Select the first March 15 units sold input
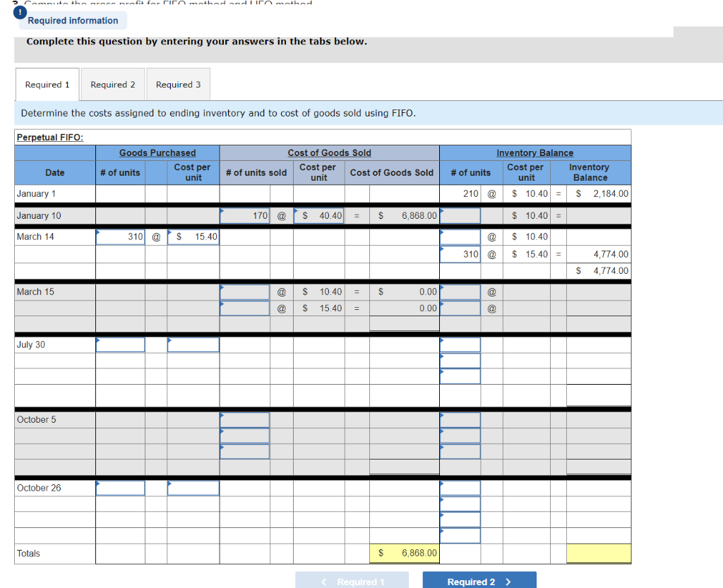723x588 pixels. [x=244, y=292]
